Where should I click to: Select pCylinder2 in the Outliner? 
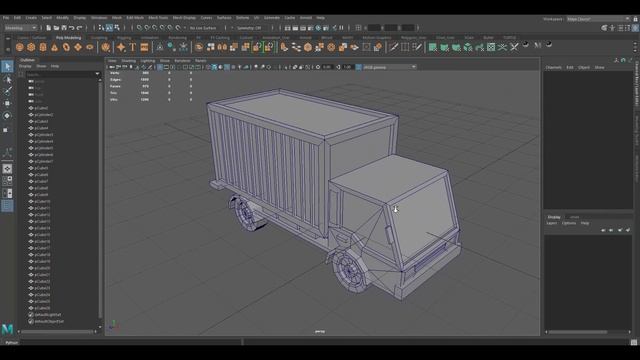(44, 115)
